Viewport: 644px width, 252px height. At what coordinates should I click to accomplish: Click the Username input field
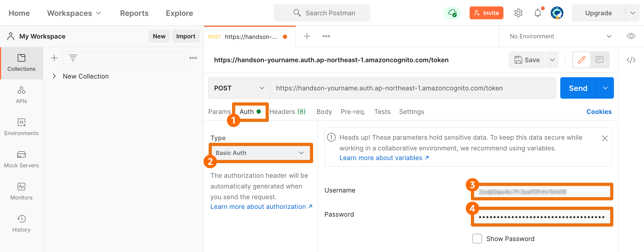[542, 191]
